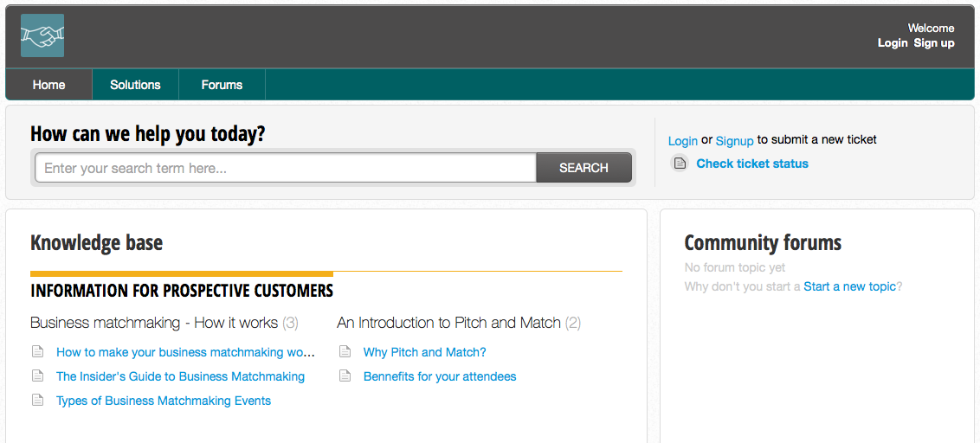Switch to the Solutions tab
This screenshot has height=443, width=980.
point(136,84)
